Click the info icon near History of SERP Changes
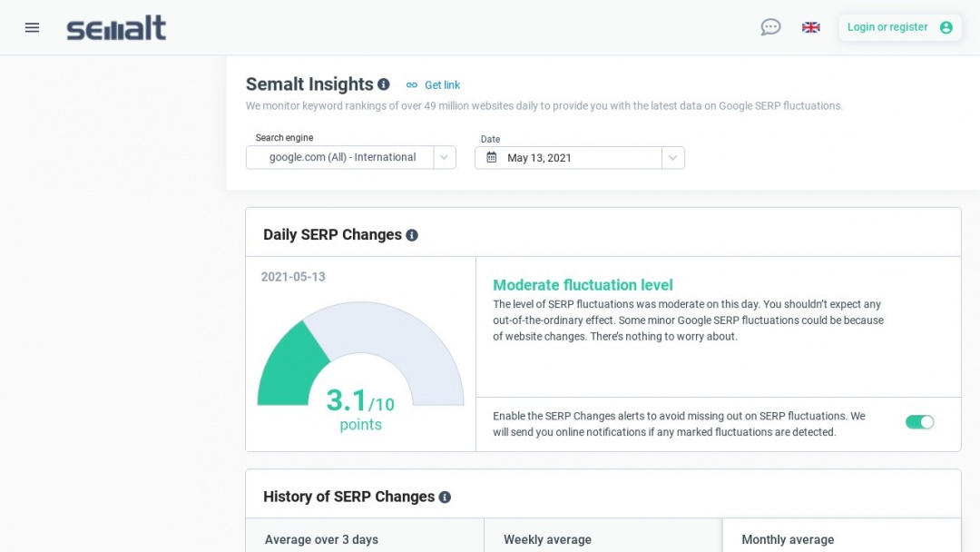Image resolution: width=980 pixels, height=552 pixels. tap(445, 497)
